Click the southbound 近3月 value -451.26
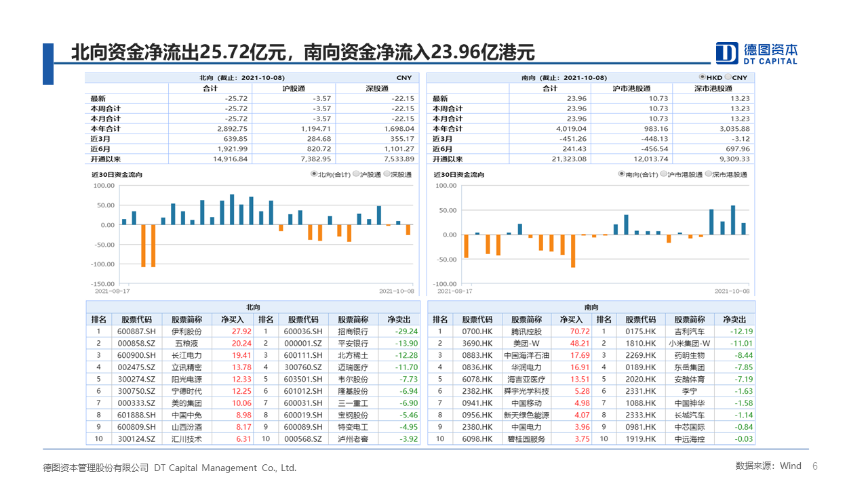Screen dimensions: 868x488 click(x=573, y=139)
